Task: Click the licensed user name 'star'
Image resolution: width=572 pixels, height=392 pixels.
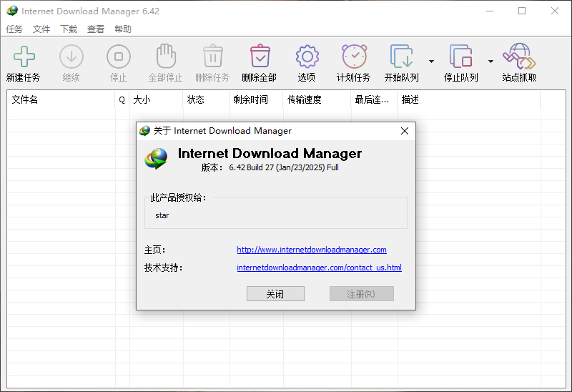Action: [162, 215]
